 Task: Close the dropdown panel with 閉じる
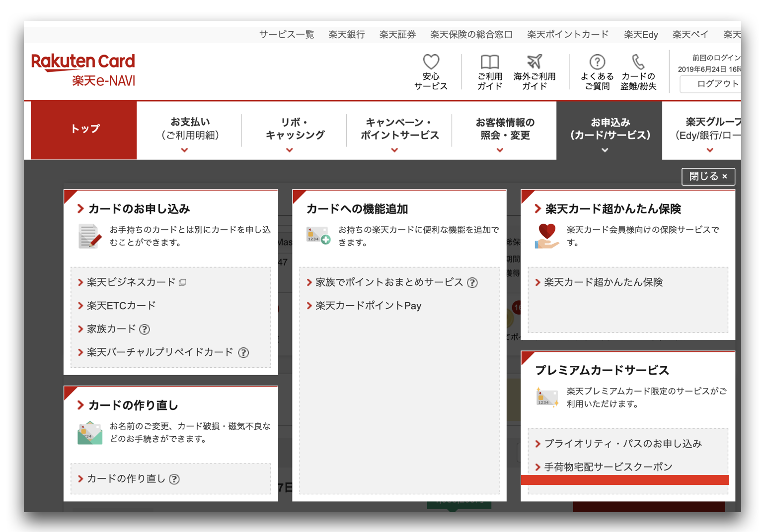708,176
